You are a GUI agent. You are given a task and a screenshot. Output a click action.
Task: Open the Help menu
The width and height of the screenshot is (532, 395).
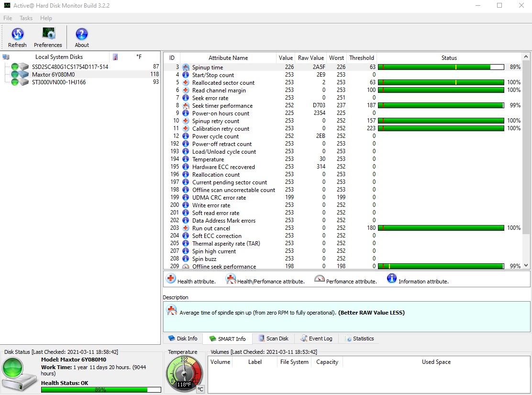tap(46, 18)
